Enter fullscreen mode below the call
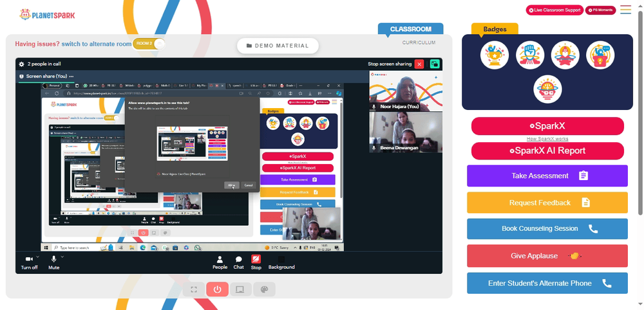 point(194,289)
